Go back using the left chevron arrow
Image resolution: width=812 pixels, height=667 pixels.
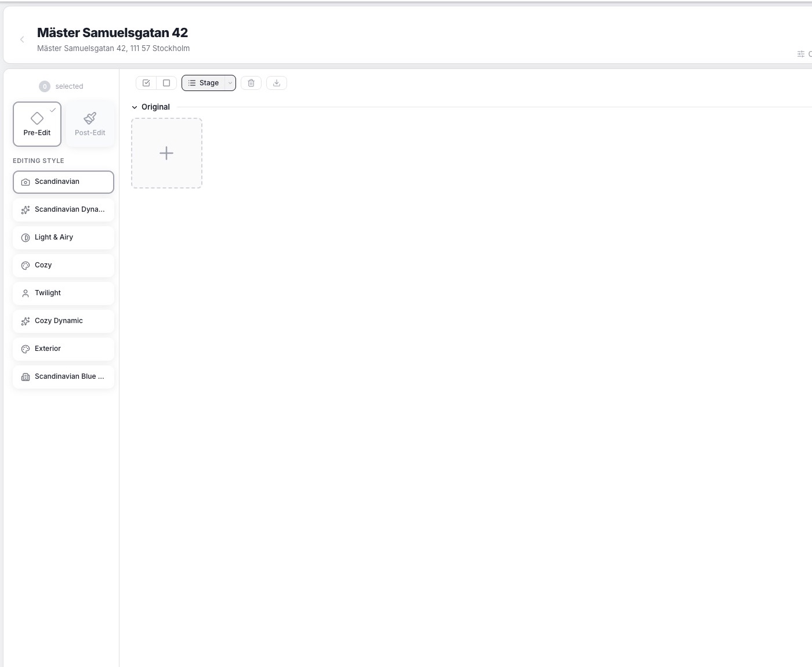(x=22, y=39)
